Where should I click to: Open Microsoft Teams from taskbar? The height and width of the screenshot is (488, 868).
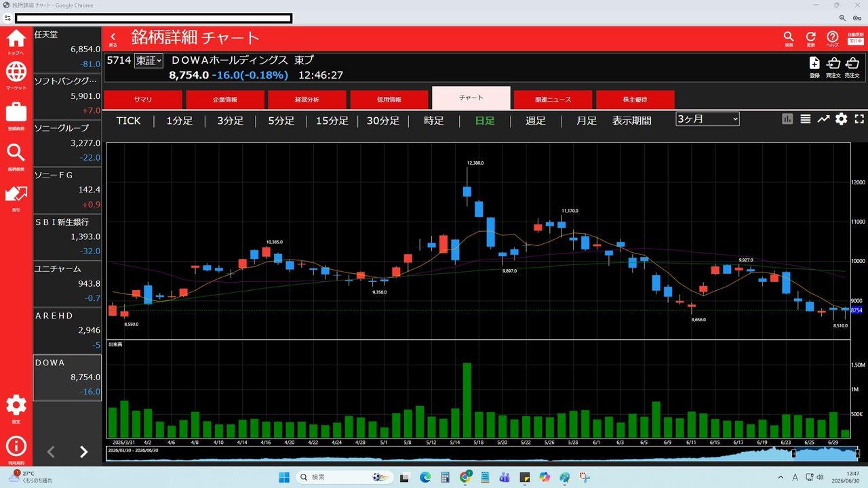505,477
